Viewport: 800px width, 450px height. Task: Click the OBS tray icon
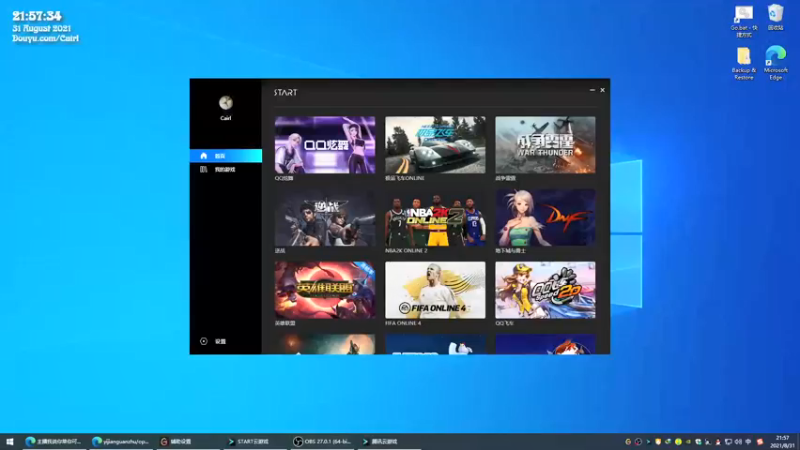(x=638, y=442)
